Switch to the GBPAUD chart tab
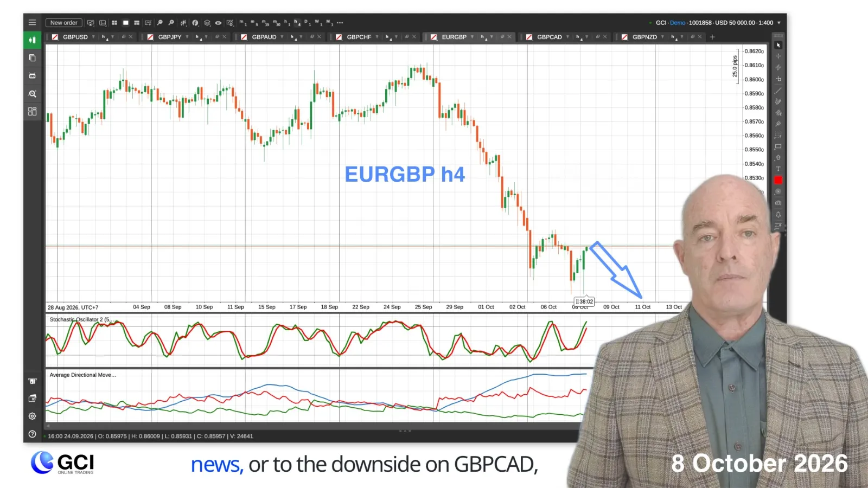 point(264,37)
